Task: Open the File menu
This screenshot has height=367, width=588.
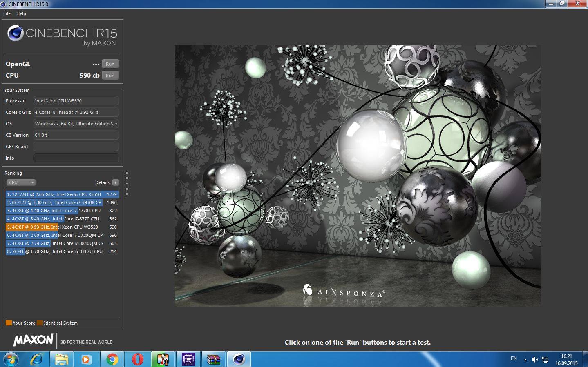Action: 7,13
